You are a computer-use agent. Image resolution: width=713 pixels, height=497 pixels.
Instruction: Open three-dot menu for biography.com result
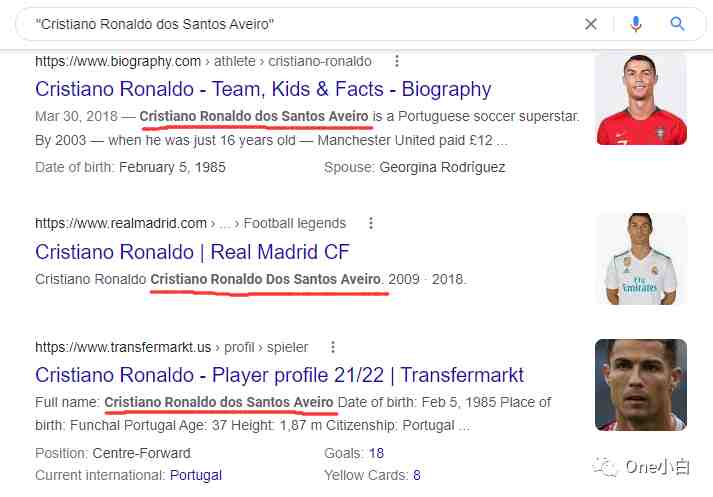pos(397,61)
